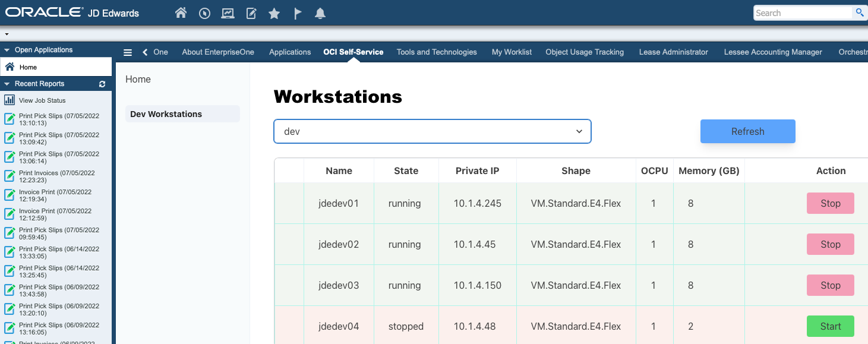Click the Name column header
This screenshot has width=868, height=344.
(339, 171)
